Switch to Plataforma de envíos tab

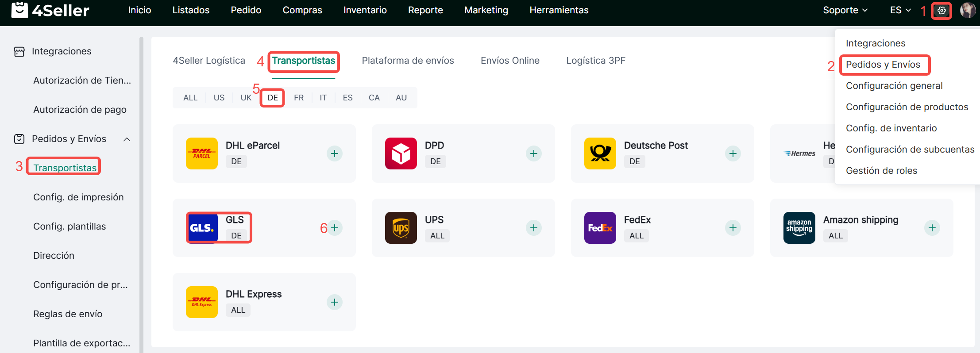pos(408,61)
